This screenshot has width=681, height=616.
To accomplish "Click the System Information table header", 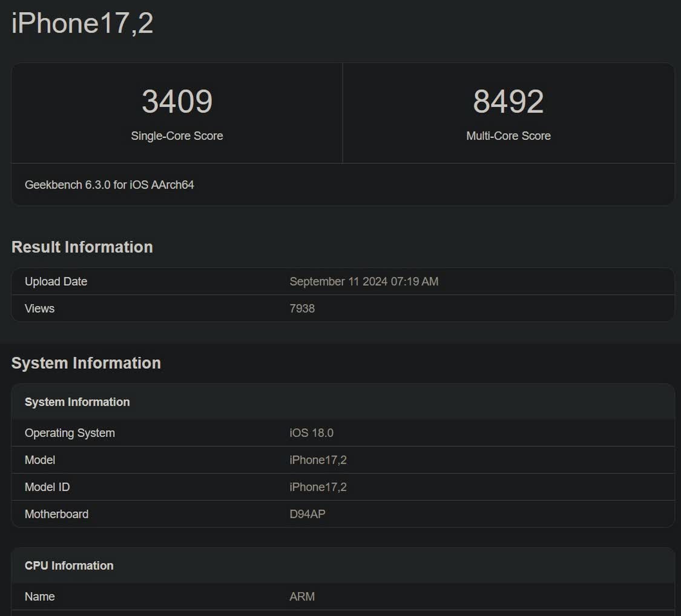I will [77, 402].
